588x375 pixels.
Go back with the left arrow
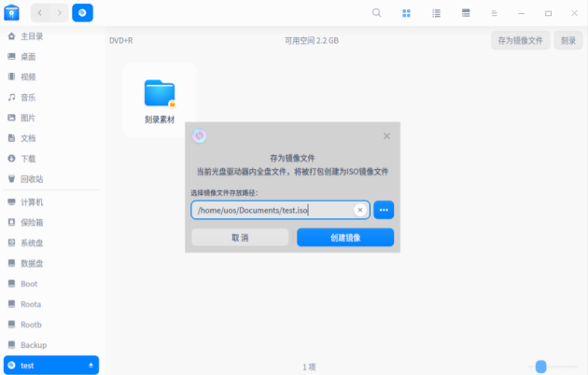click(x=40, y=13)
